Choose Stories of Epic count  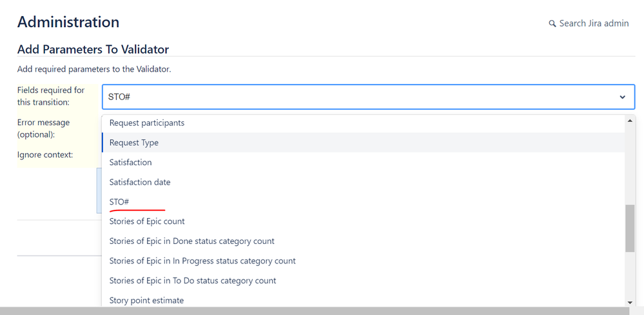(147, 221)
